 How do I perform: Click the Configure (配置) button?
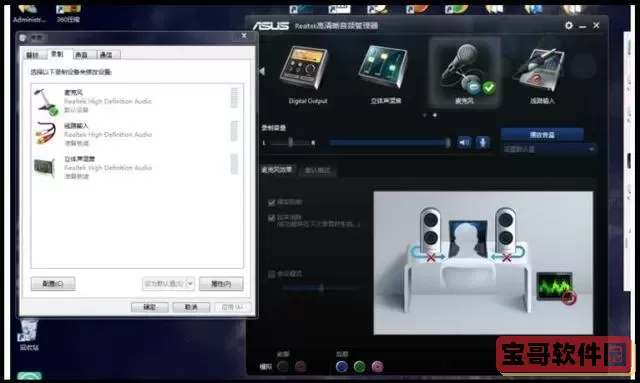coord(53,284)
